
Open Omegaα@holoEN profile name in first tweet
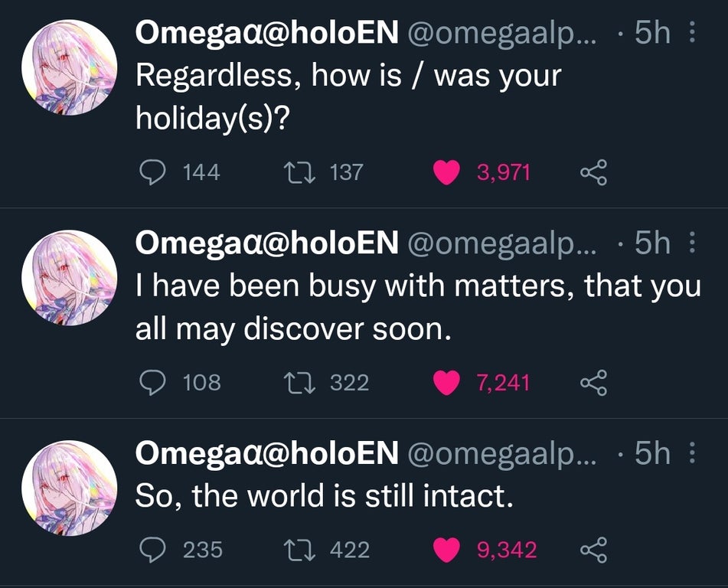pos(267,32)
